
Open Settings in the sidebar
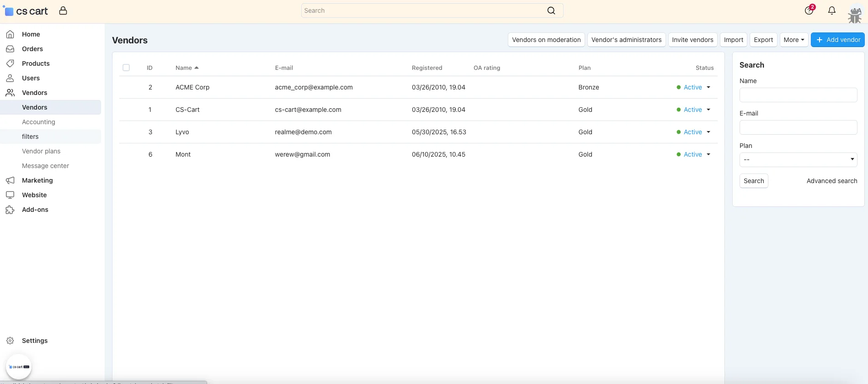[x=35, y=341]
